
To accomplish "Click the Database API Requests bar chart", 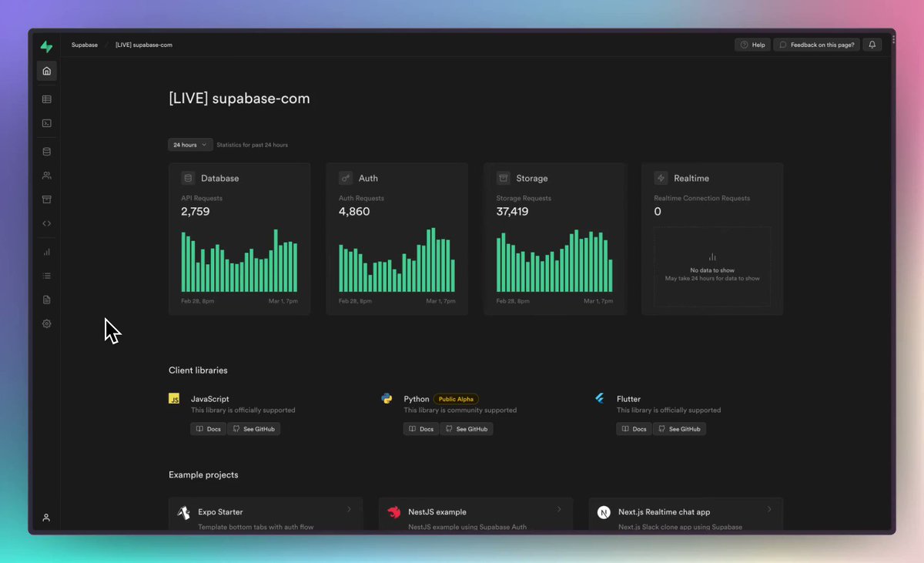I will pyautogui.click(x=239, y=260).
